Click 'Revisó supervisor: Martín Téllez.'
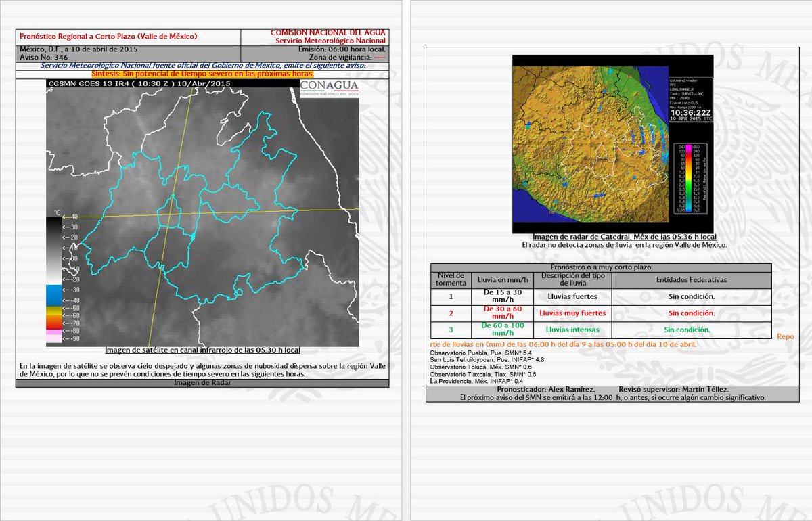The height and width of the screenshot is (521, 812). [673, 390]
